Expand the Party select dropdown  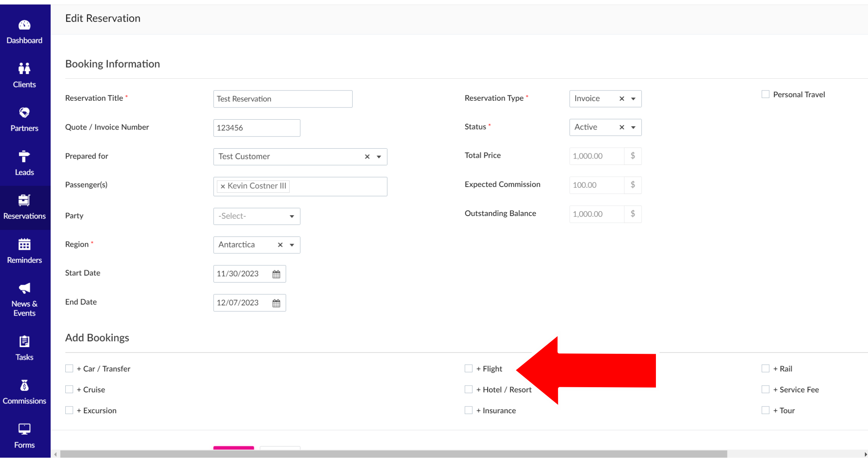click(257, 216)
